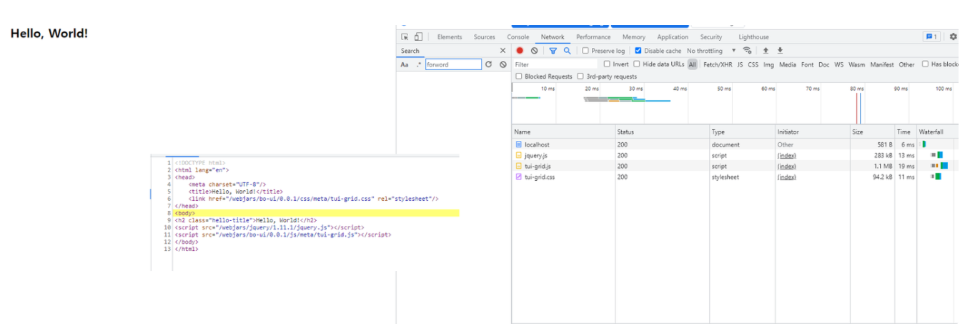Open the Console tab
This screenshot has width=980, height=336.
tap(518, 37)
